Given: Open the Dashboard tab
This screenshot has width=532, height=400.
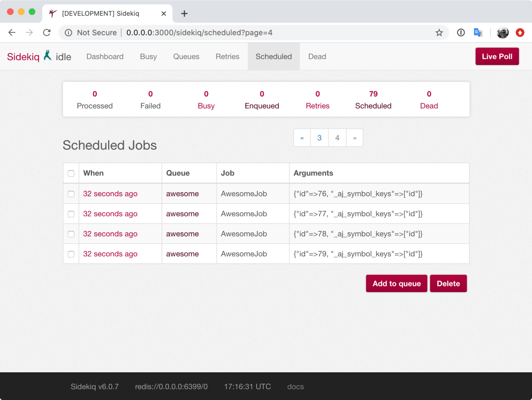Looking at the screenshot, I should tap(105, 57).
